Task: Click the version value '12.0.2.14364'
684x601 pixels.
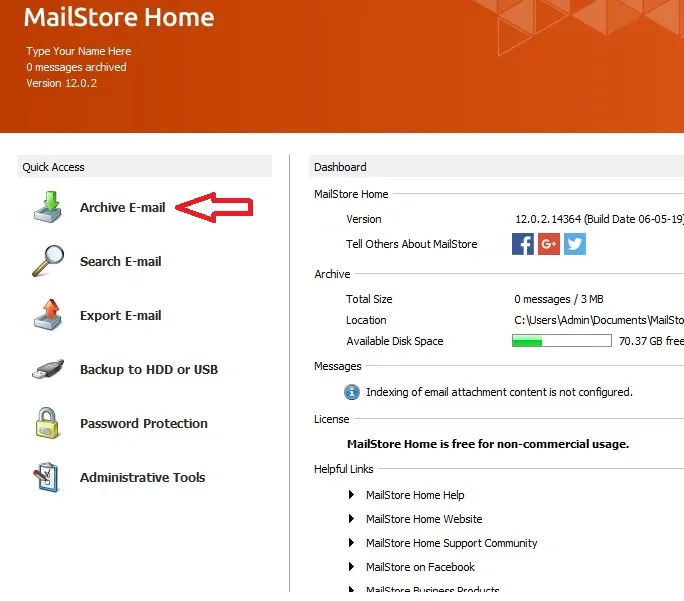Action: pos(548,219)
